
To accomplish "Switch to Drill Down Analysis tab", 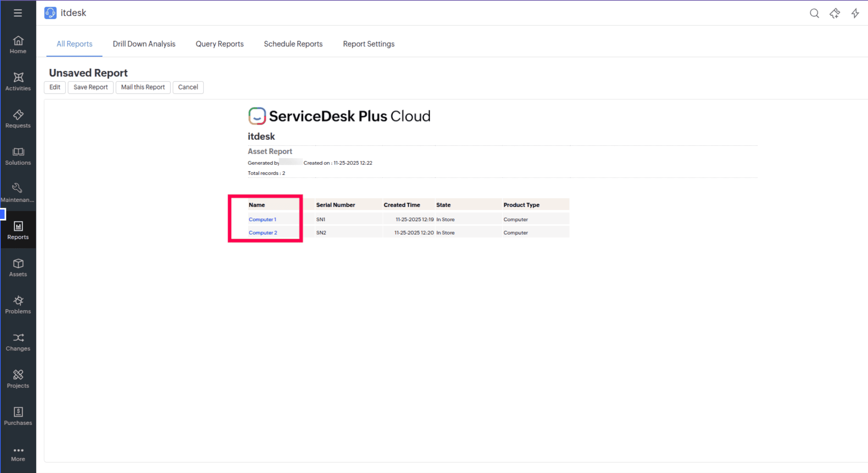I will [x=144, y=44].
